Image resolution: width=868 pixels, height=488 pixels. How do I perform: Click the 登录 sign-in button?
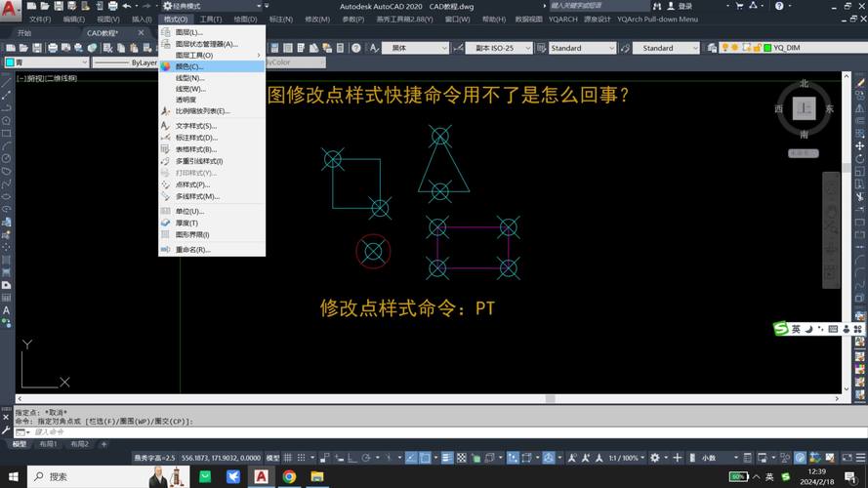click(684, 6)
